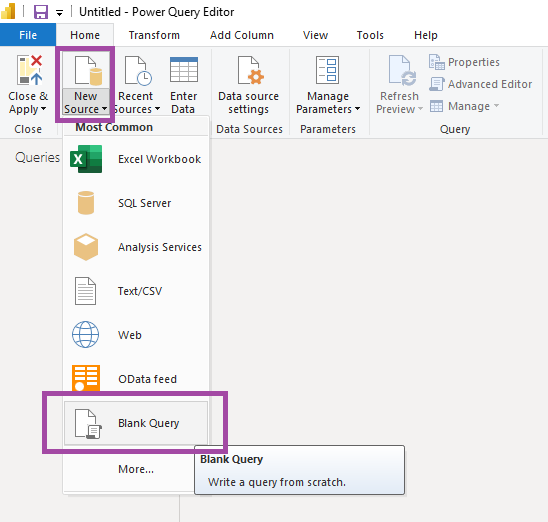The height and width of the screenshot is (522, 548).
Task: Click the Properties label
Action: click(474, 62)
